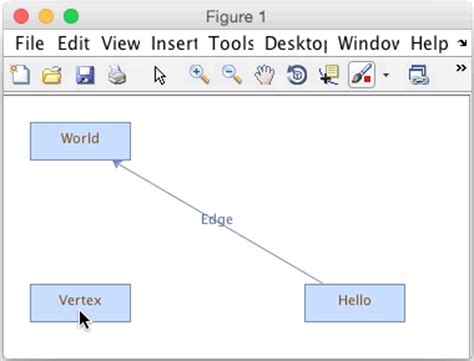Toggle the Brush data tool
The height and width of the screenshot is (361, 474).
click(362, 75)
